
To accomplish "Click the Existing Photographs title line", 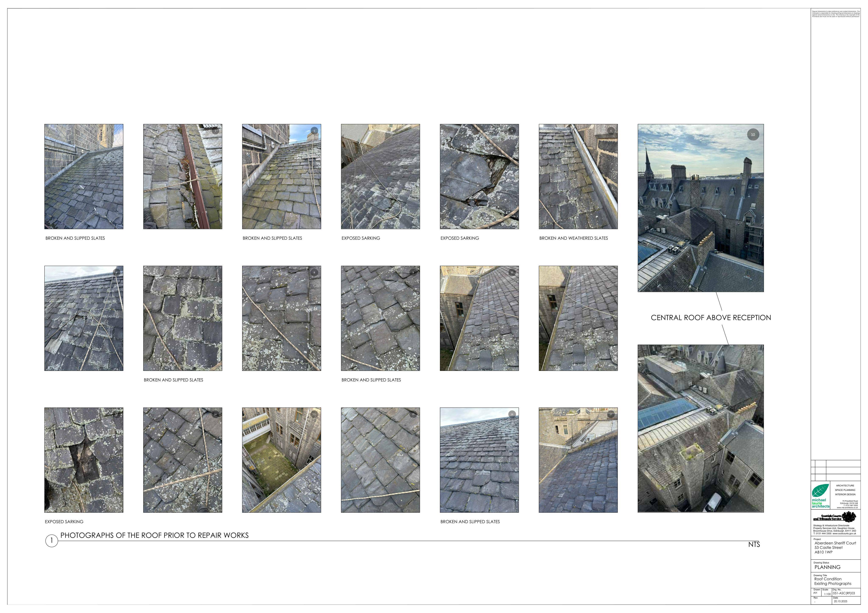I will 833,584.
